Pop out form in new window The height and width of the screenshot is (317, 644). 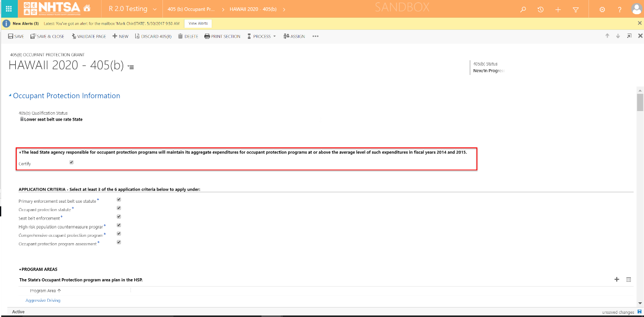[x=629, y=36]
